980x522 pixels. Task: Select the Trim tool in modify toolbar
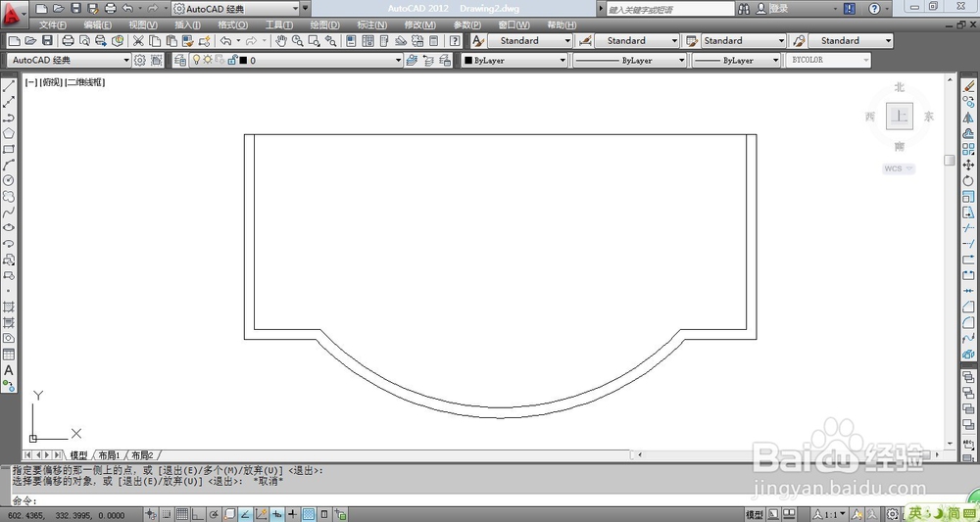968,228
